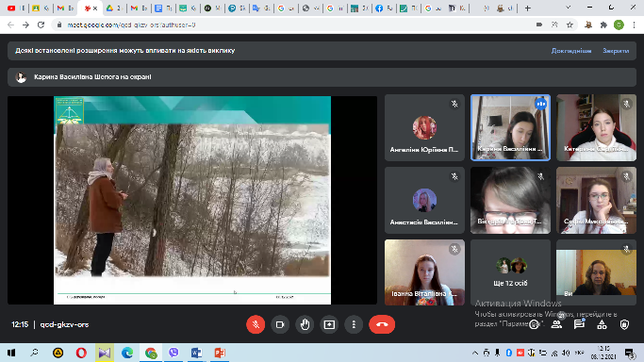The height and width of the screenshot is (362, 644).
Task: Bookmark this page with the star icon
Action: click(570, 25)
